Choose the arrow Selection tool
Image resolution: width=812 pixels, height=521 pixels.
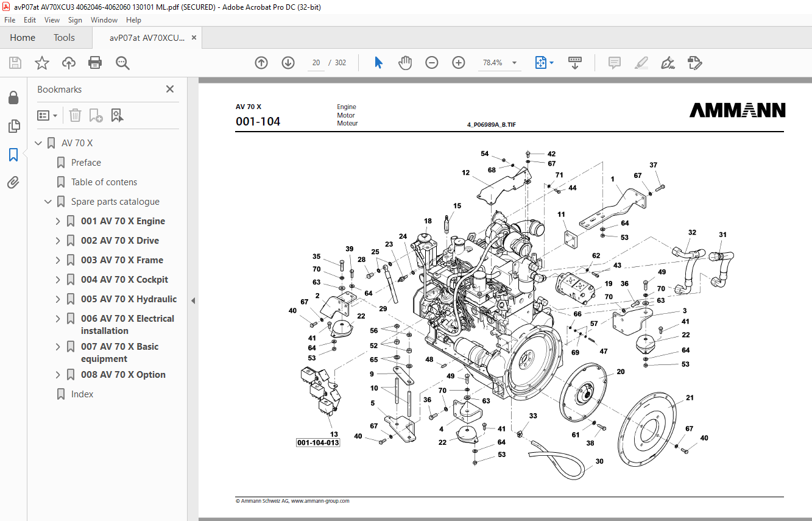[x=379, y=63]
